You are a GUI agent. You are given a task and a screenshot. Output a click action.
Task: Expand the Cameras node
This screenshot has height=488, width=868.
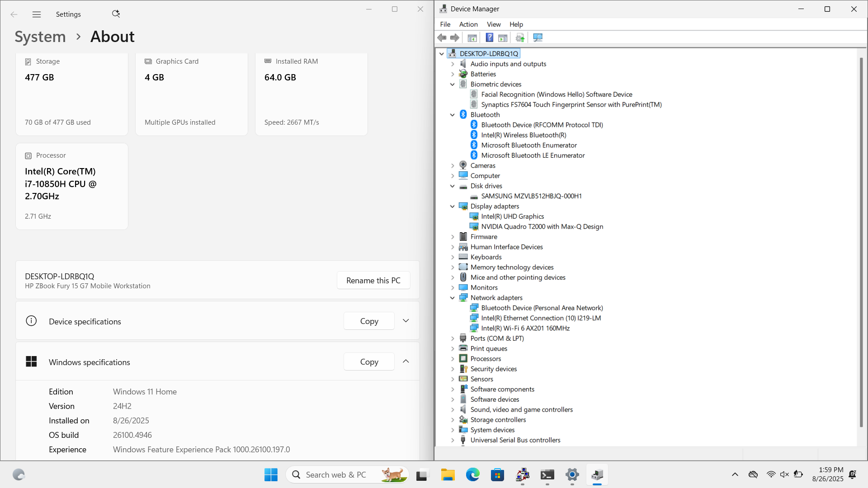point(453,166)
